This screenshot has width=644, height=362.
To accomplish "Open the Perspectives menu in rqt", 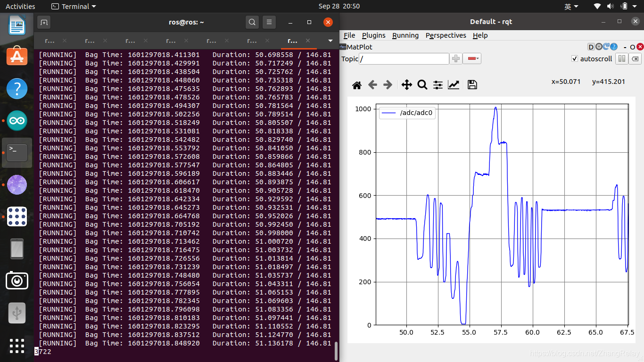I will [446, 35].
